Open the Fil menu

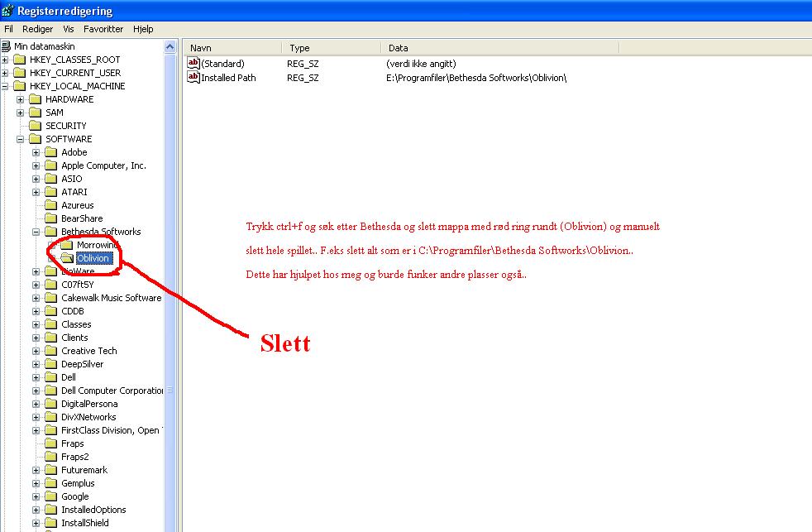pos(8,29)
